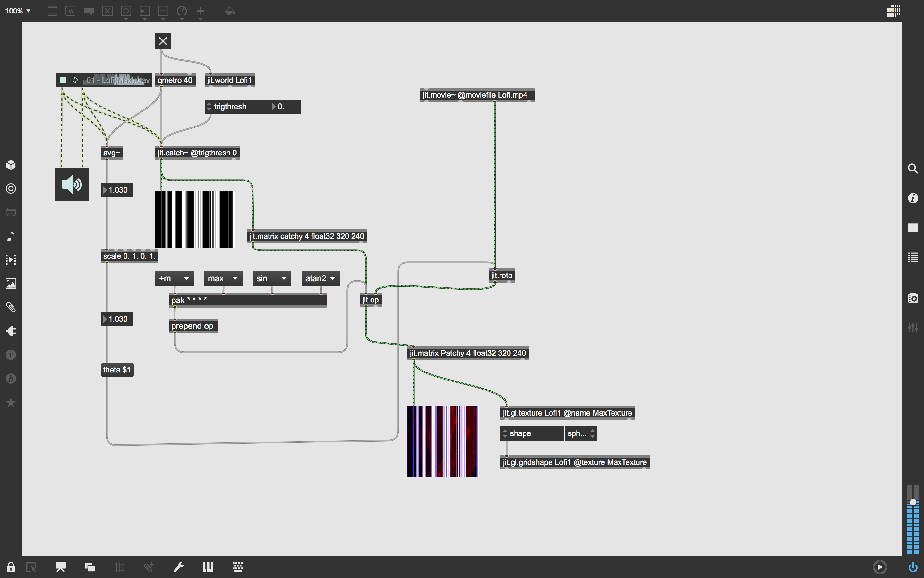The height and width of the screenshot is (578, 924).
Task: Open the sph... shape value menu
Action: pos(581,433)
